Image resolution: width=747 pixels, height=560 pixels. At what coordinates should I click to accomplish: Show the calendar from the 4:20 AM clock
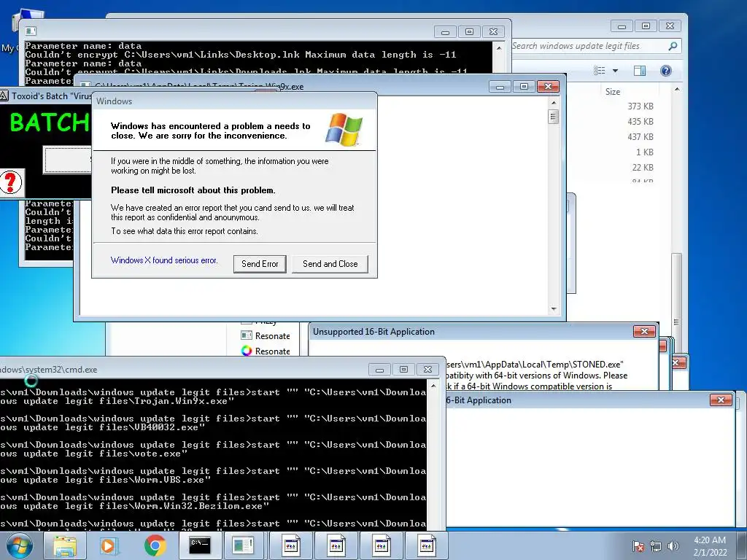[x=710, y=546]
